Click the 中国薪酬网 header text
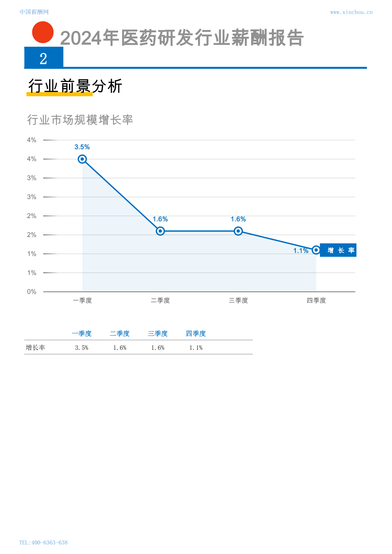 pyautogui.click(x=34, y=12)
